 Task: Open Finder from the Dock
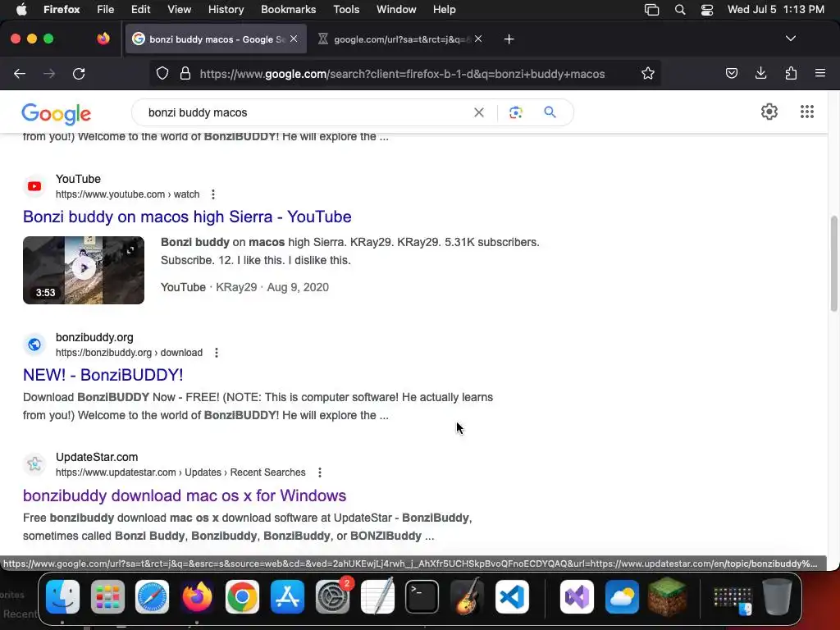(x=62, y=596)
